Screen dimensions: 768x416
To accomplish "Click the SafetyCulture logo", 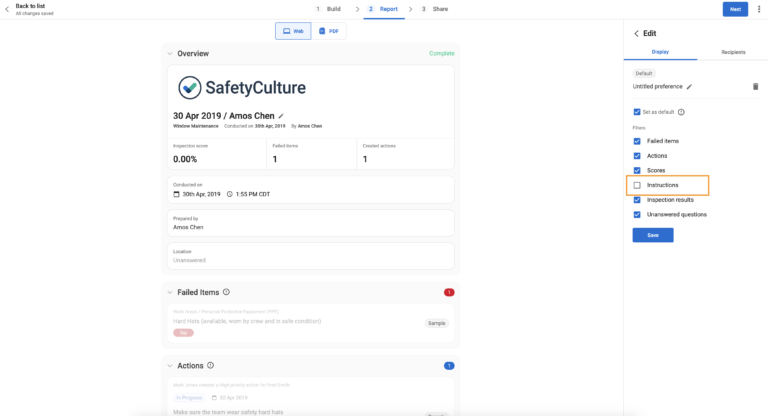I will coord(241,88).
